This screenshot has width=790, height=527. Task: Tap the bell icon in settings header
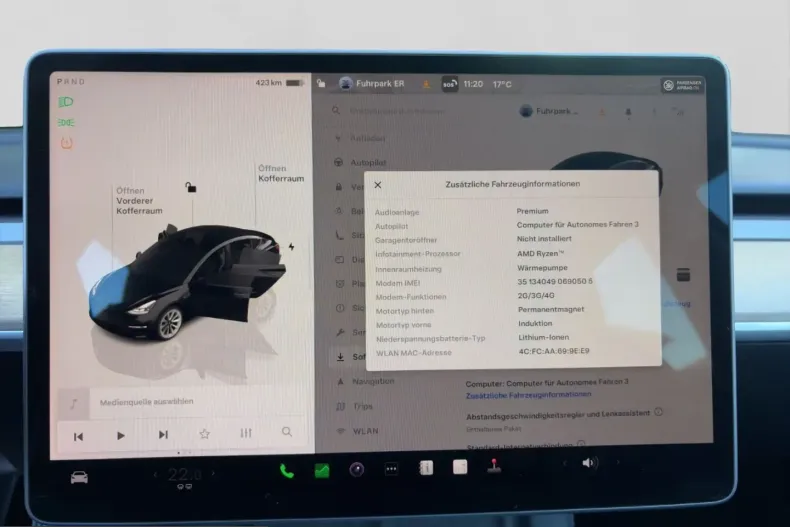pyautogui.click(x=628, y=112)
